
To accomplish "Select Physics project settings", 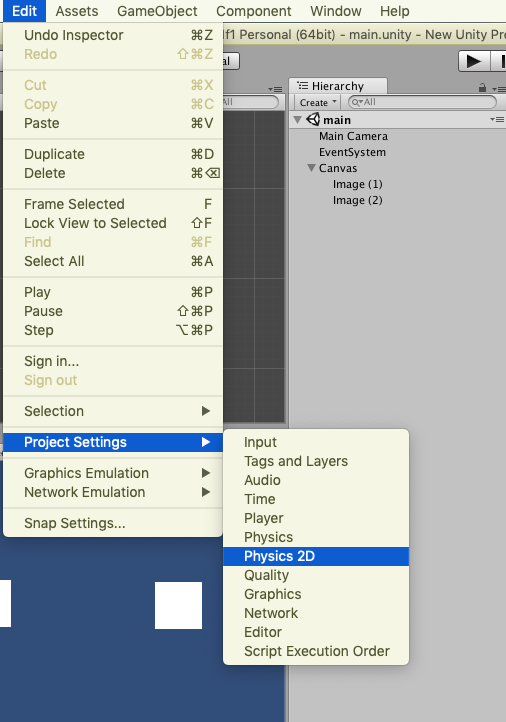I will pos(316,537).
